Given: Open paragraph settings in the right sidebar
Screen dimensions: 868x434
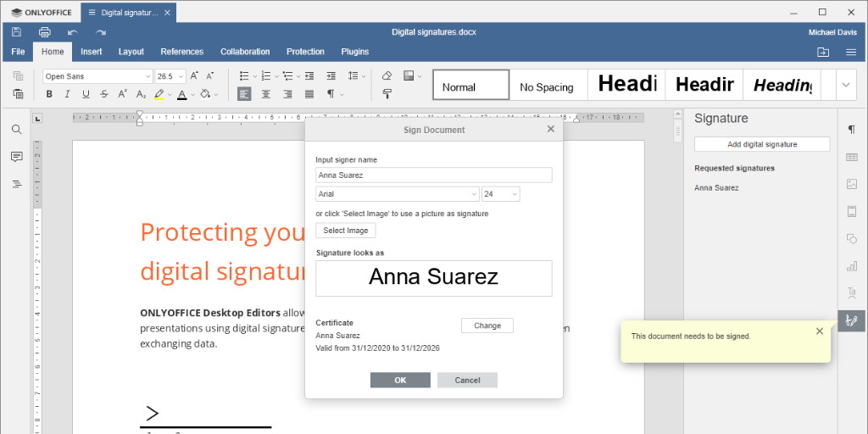Looking at the screenshot, I should pyautogui.click(x=851, y=130).
